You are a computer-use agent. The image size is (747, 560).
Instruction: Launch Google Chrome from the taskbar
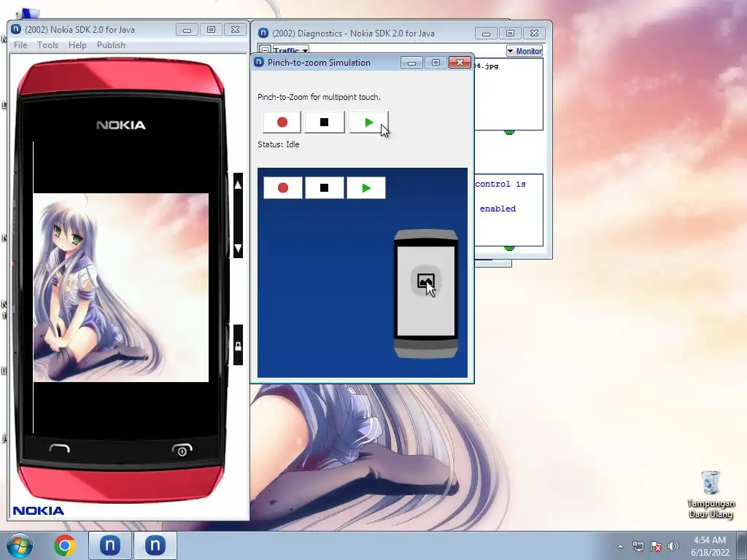click(x=65, y=545)
